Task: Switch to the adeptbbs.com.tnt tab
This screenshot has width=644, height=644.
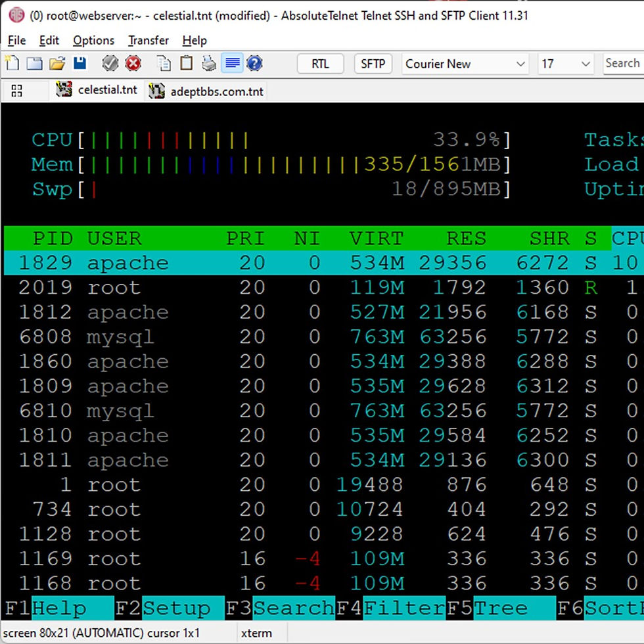Action: coord(206,91)
